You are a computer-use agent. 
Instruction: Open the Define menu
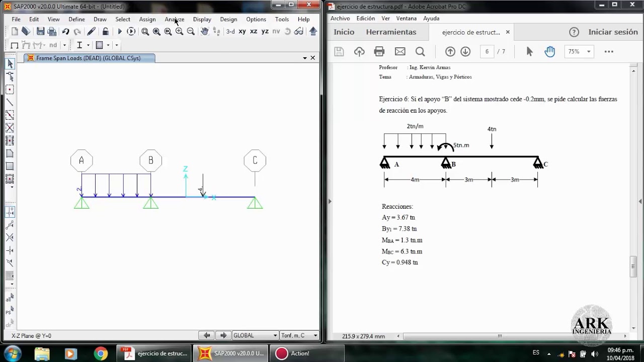pyautogui.click(x=76, y=19)
